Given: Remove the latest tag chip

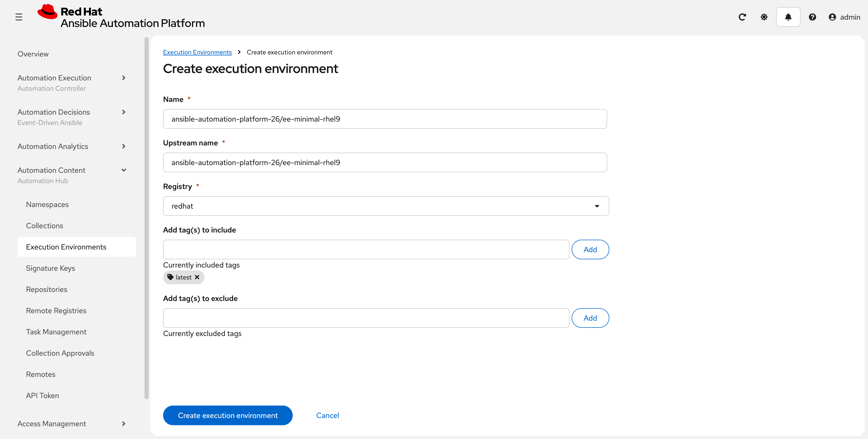Looking at the screenshot, I should click(197, 277).
